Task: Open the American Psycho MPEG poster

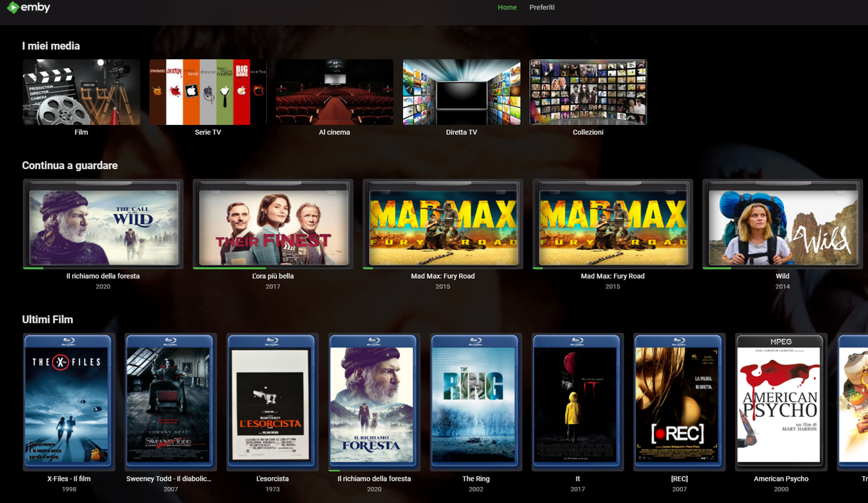Action: [x=781, y=402]
